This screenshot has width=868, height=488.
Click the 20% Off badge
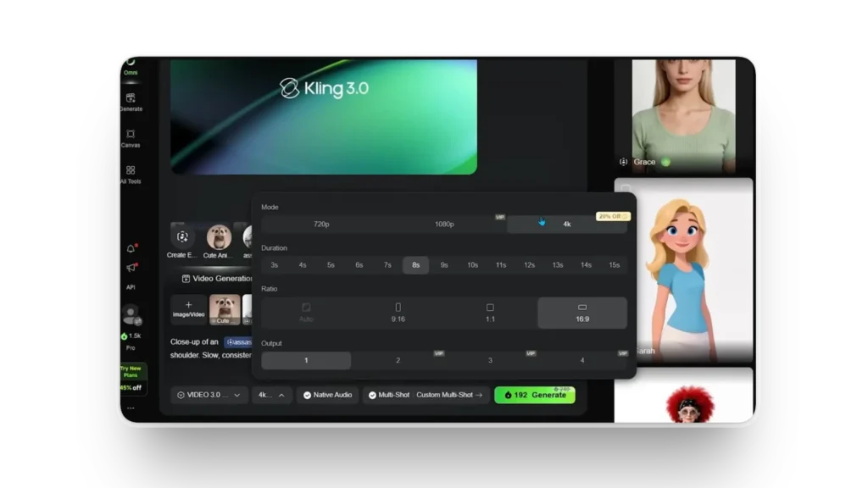[612, 216]
